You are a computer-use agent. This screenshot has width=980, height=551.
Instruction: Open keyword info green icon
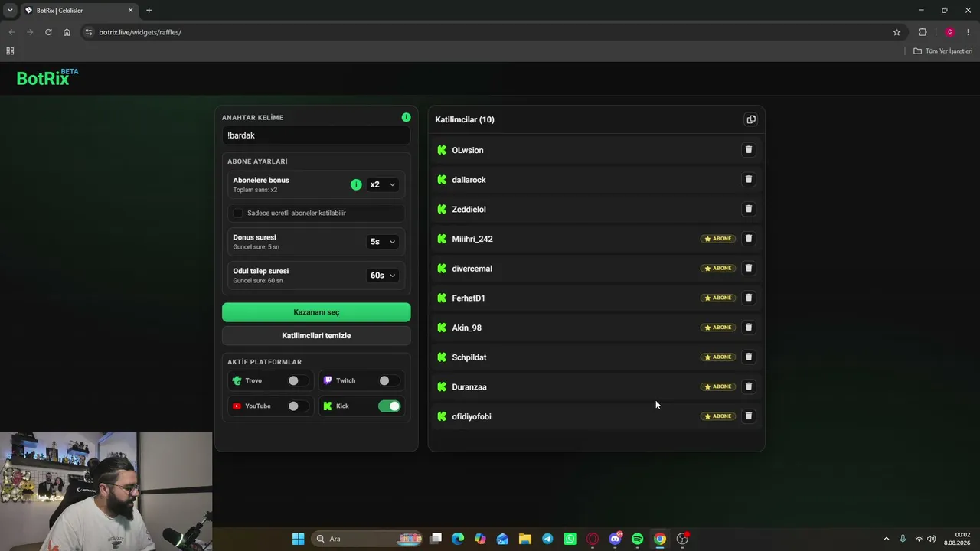tap(406, 117)
